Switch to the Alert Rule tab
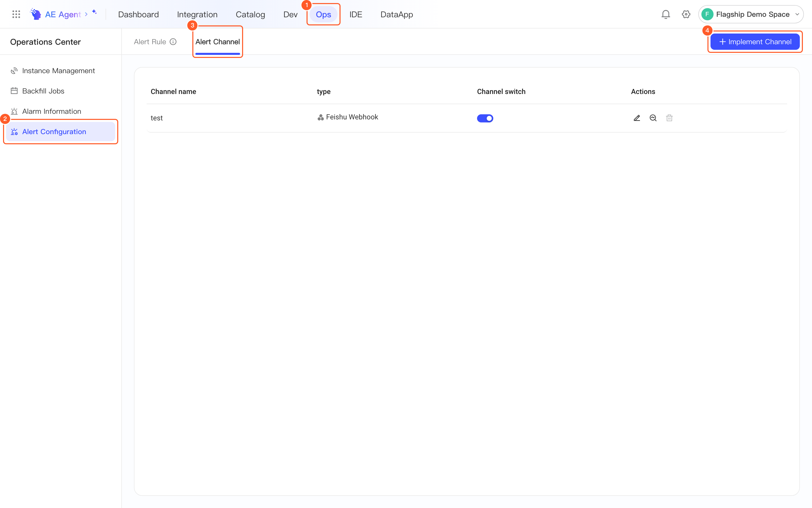 coord(150,42)
